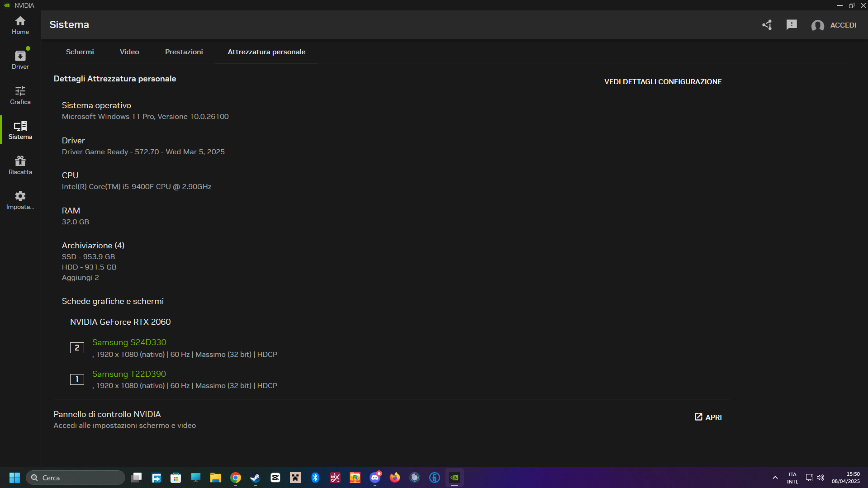This screenshot has height=488, width=868.
Task: Open the Windows Start menu
Action: tap(14, 478)
